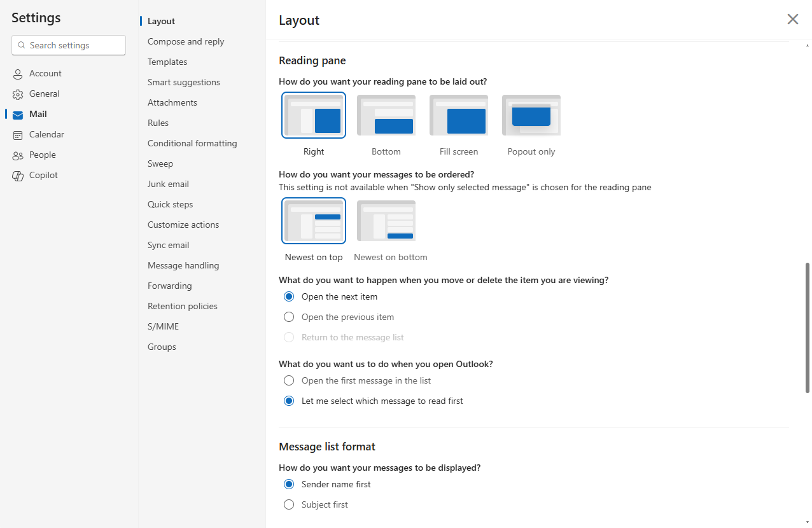The height and width of the screenshot is (528, 812).
Task: Select Subject first display option
Action: click(x=289, y=504)
